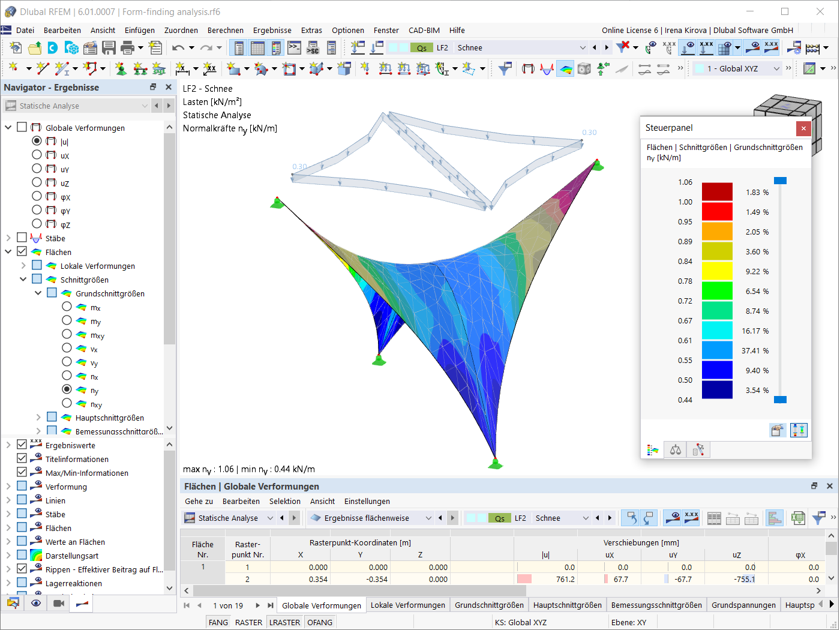Open the Berechnen menu
The height and width of the screenshot is (630, 840).
click(x=226, y=30)
